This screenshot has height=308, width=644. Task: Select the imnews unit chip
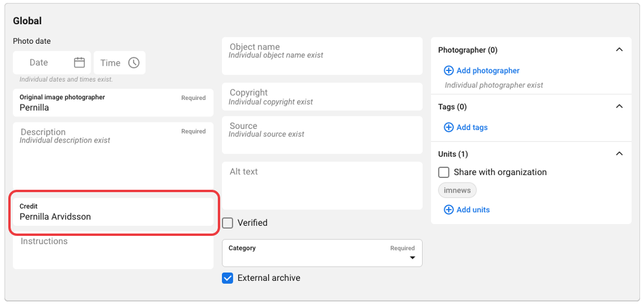tap(457, 190)
